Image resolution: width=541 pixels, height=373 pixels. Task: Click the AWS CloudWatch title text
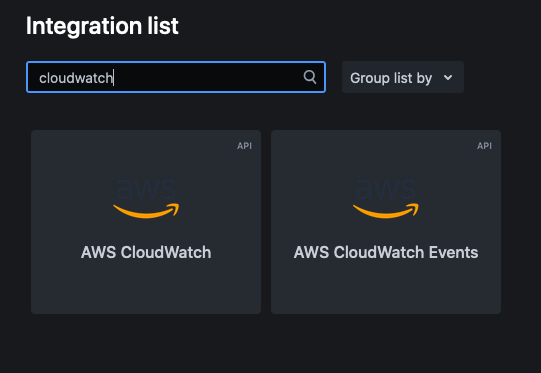tap(146, 252)
